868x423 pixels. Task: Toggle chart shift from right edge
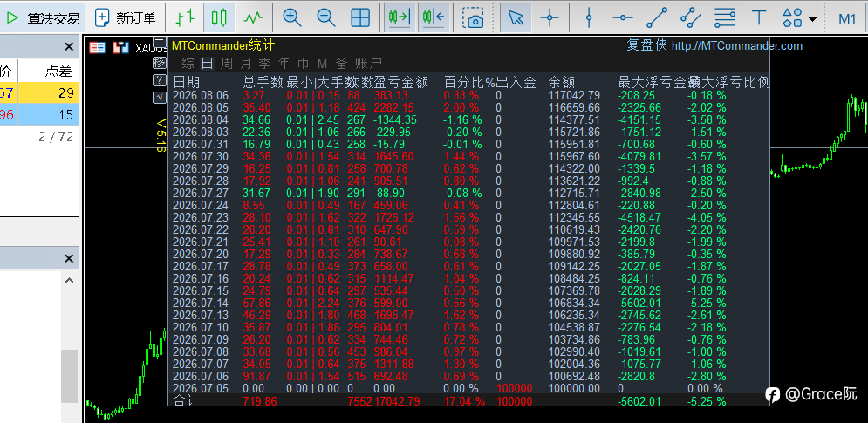click(x=434, y=17)
